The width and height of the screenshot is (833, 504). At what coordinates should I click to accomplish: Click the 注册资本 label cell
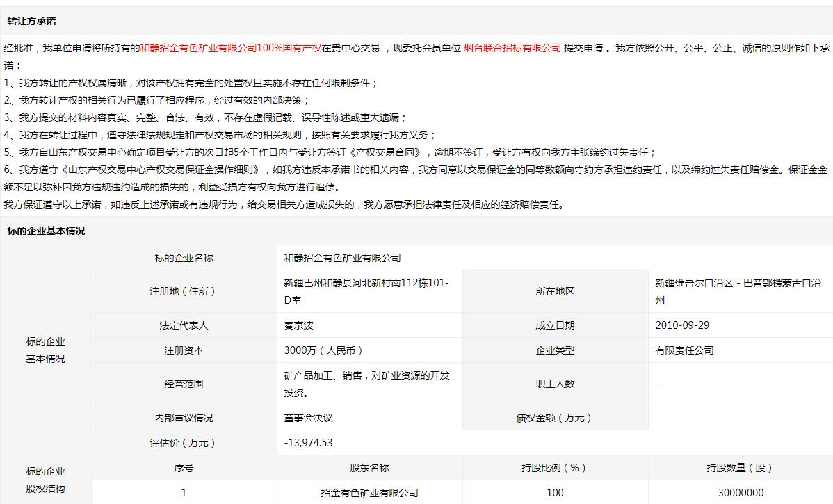point(184,350)
